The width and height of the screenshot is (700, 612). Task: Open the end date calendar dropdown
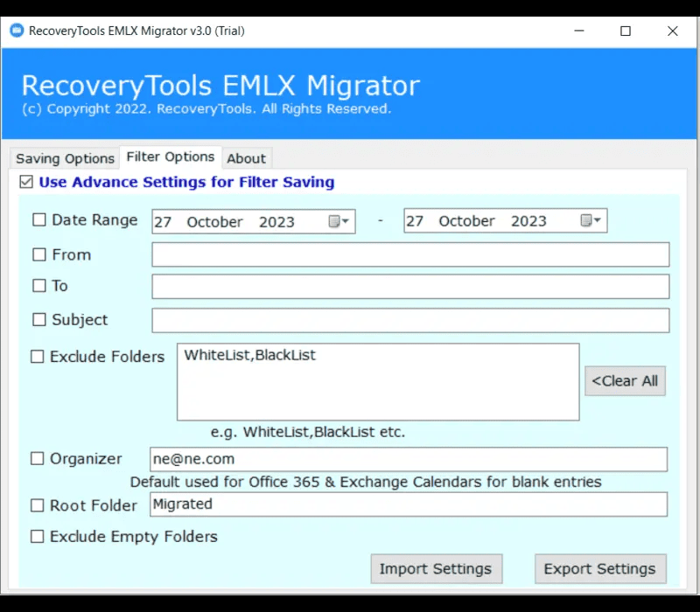(x=591, y=220)
